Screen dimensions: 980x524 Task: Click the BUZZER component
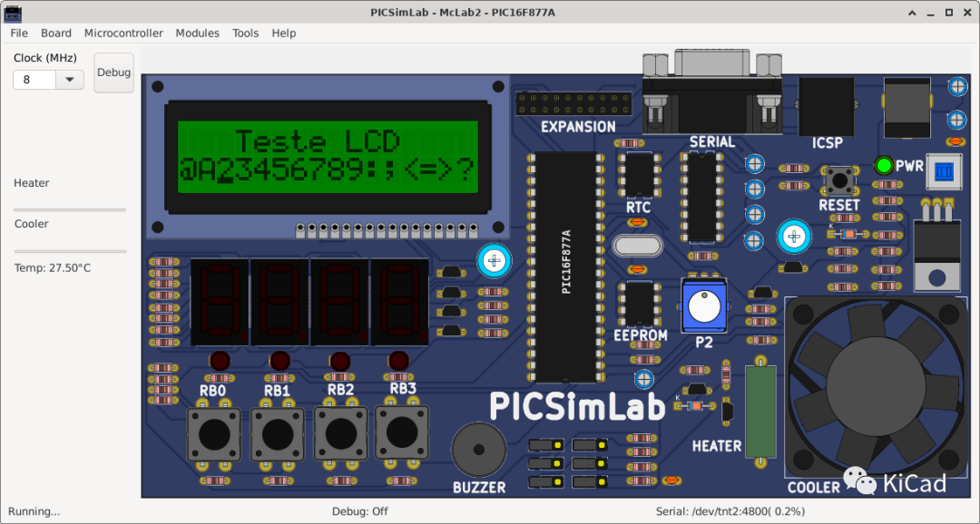[478, 449]
